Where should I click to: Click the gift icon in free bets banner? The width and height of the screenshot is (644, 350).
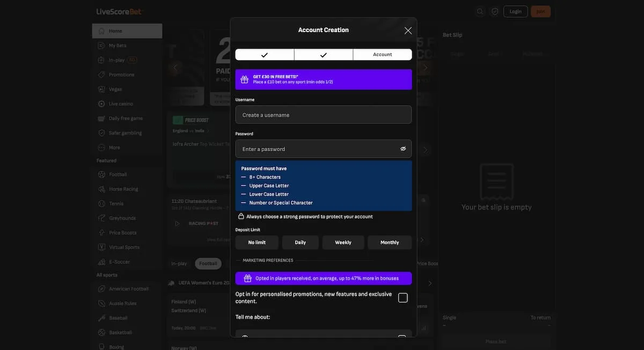pyautogui.click(x=244, y=79)
